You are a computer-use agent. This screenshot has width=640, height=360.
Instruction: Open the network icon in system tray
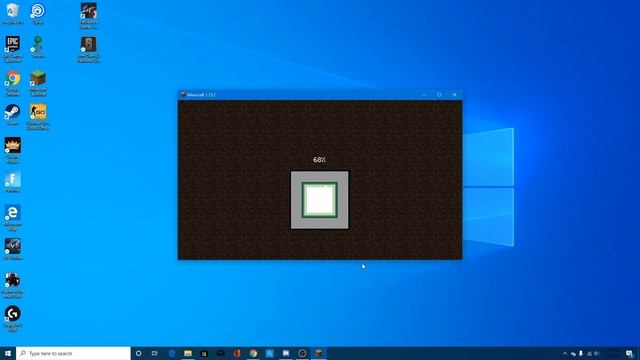pos(589,353)
